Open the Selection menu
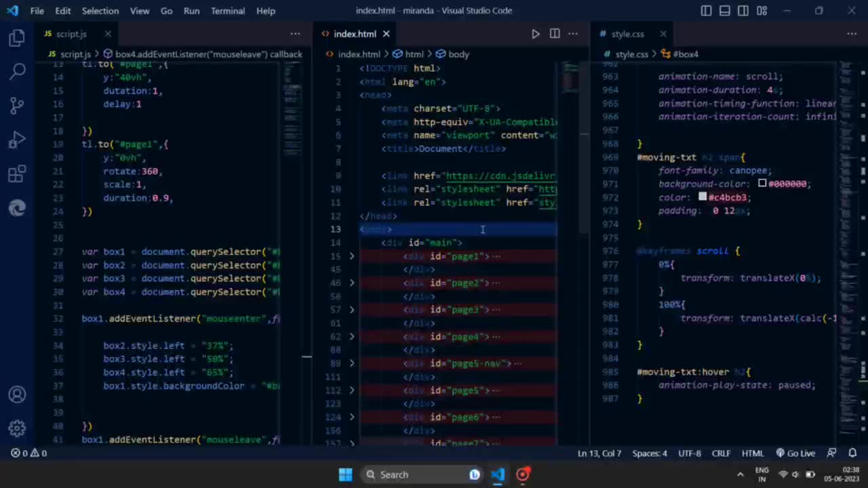Viewport: 868px width, 488px height. [100, 11]
